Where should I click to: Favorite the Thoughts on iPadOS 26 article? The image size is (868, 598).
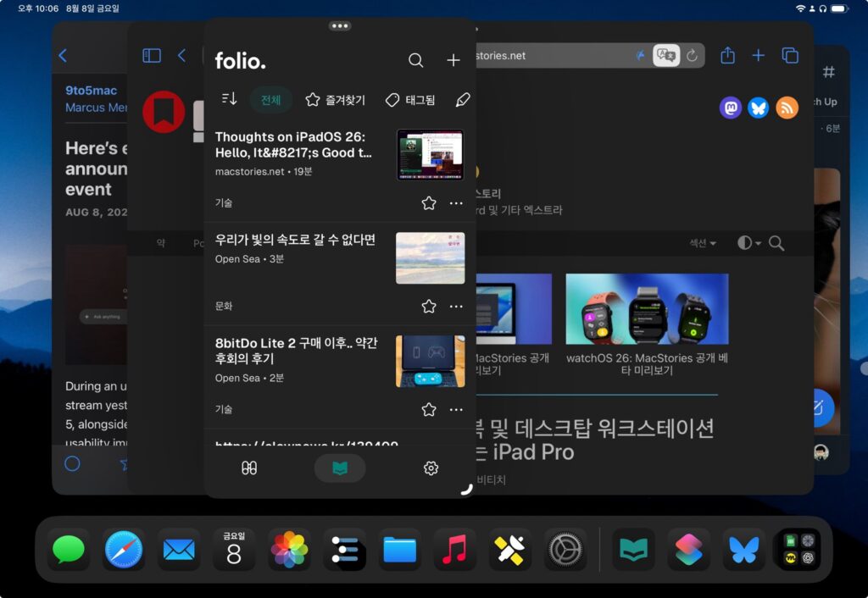(x=428, y=203)
